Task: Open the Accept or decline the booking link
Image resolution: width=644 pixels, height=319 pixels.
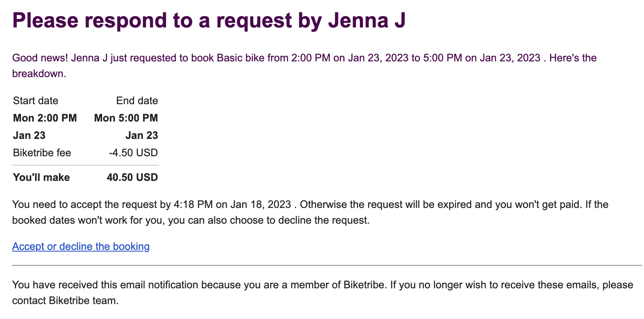Action: (x=81, y=246)
